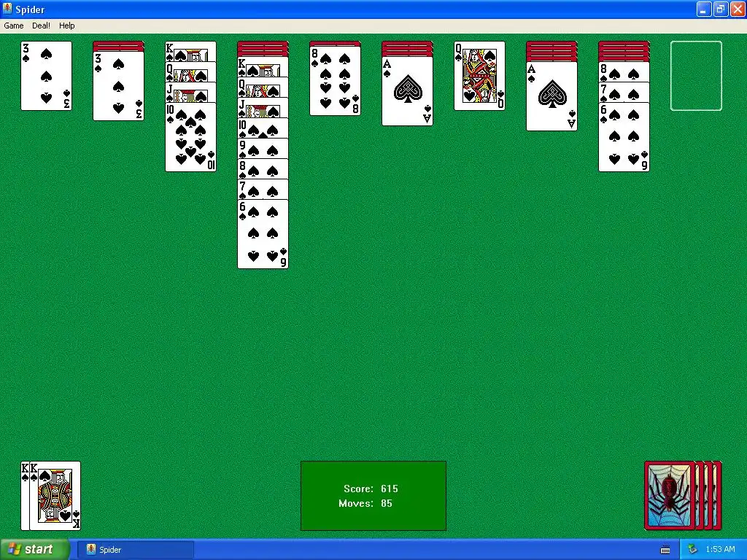Select the 8 of spades in the ninth column
This screenshot has height=560, width=747.
pos(624,71)
